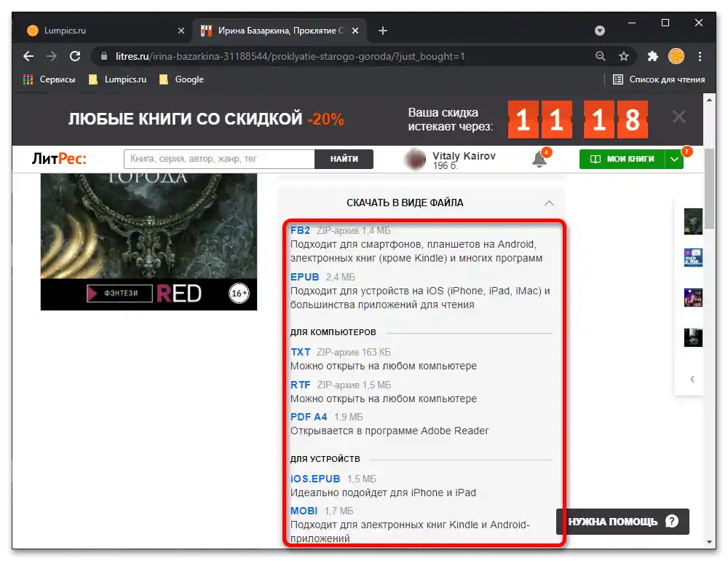The image size is (728, 561).
Task: Click the zoom magnifier icon in address bar
Action: (601, 56)
